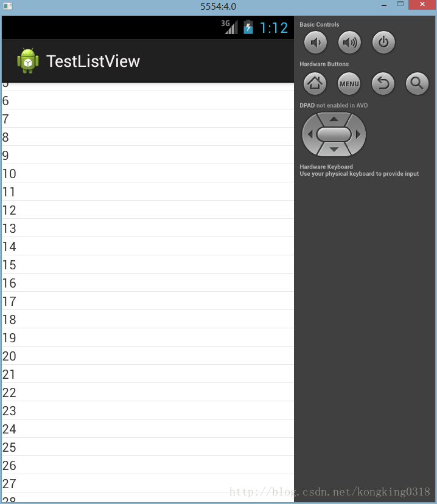437x504 pixels.
Task: Tap the battery charging status icon
Action: [x=248, y=27]
